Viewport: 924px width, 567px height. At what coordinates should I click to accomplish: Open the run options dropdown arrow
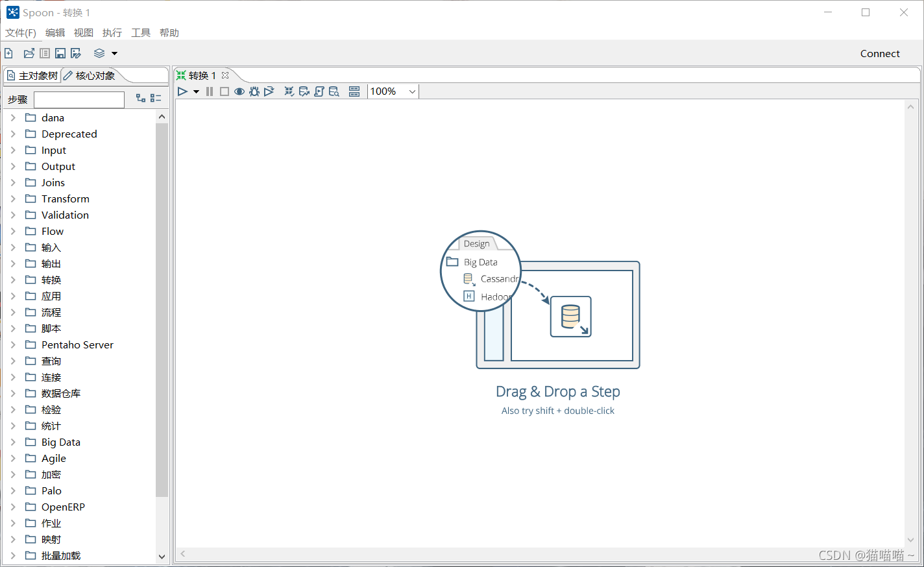pos(196,91)
